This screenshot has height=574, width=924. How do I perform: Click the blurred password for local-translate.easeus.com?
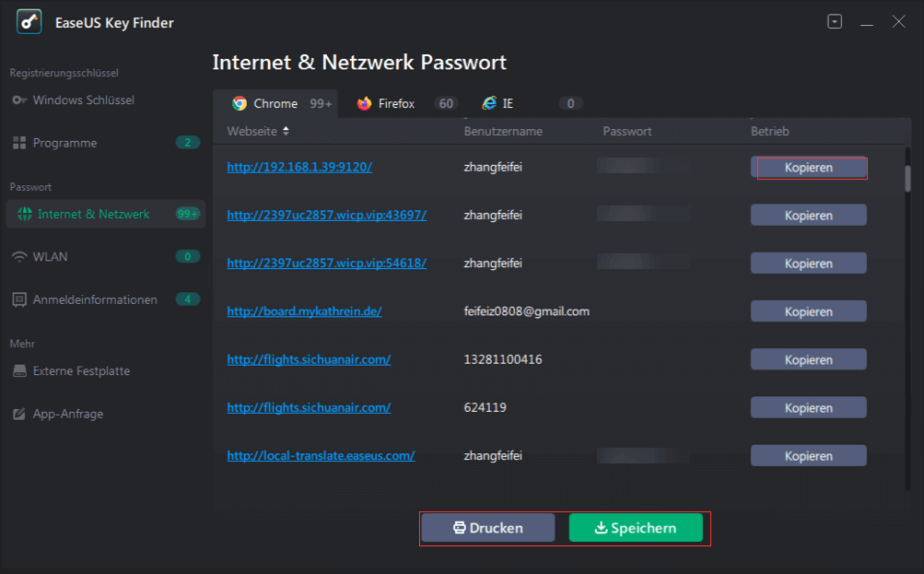pyautogui.click(x=644, y=454)
